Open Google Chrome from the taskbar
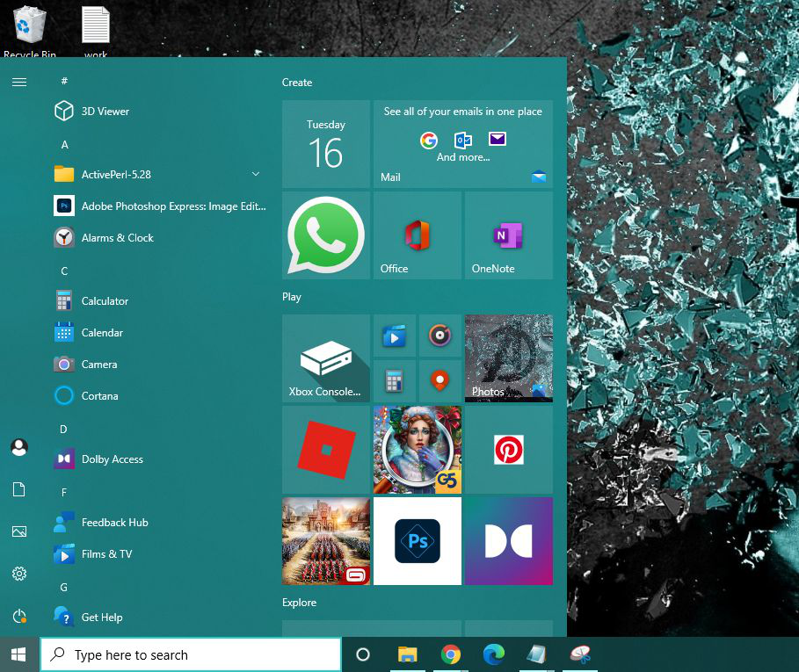The image size is (799, 672). pyautogui.click(x=451, y=655)
